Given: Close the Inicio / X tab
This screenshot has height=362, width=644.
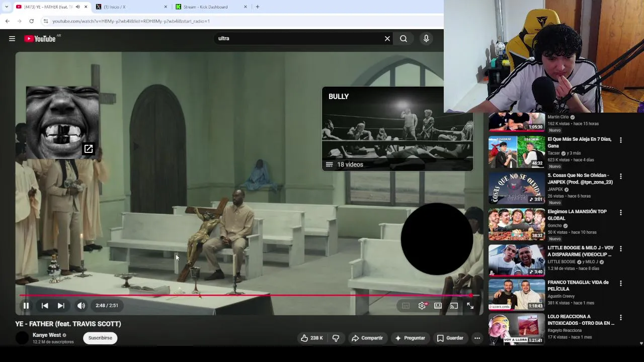Looking at the screenshot, I should pos(166,7).
